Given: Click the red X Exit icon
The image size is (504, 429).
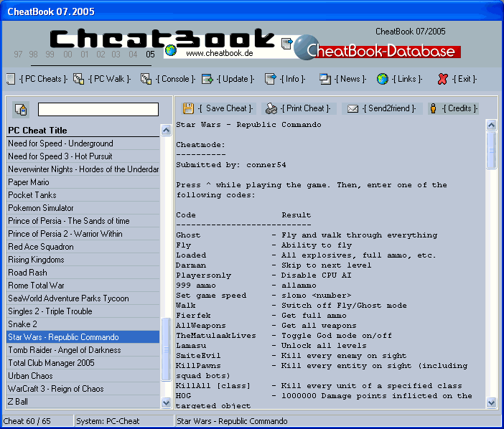Looking at the screenshot, I should pos(442,79).
